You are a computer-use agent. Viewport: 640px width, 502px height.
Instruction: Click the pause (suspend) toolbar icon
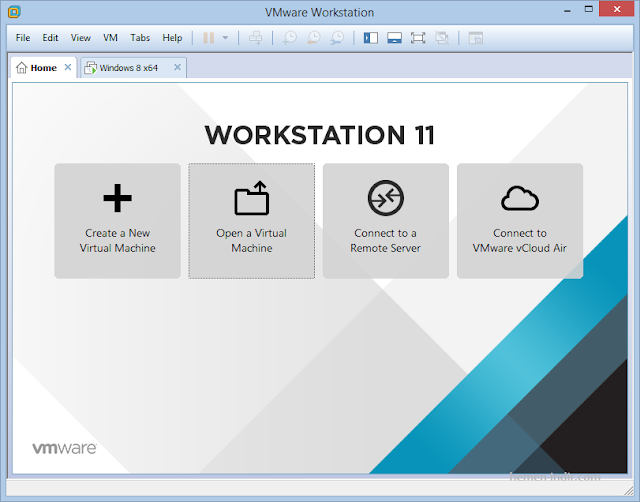pos(209,38)
